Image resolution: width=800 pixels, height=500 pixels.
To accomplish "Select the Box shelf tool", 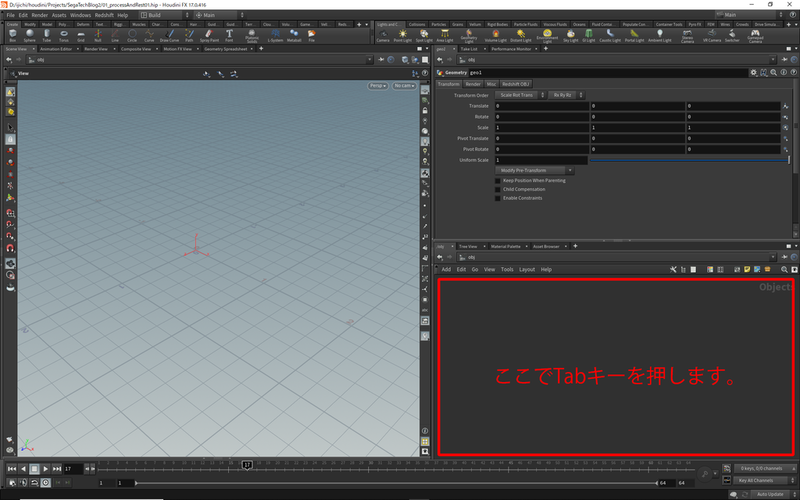I will click(x=13, y=35).
